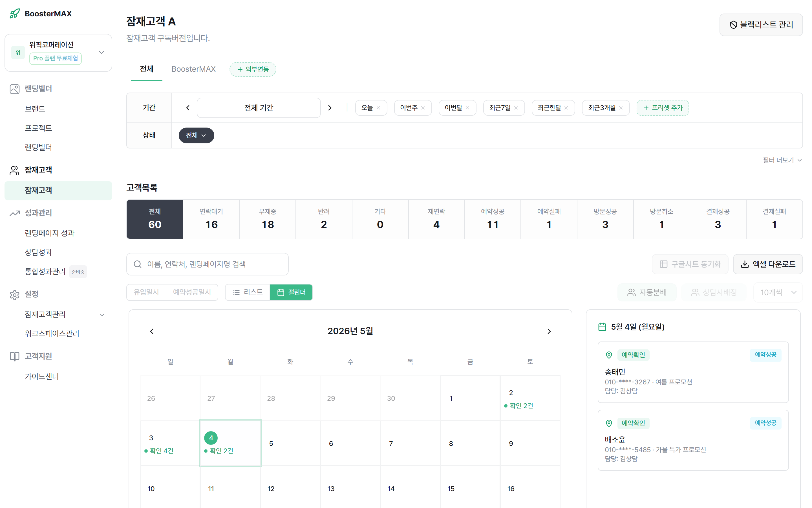
Task: Open 랜딩페이지 성과 in sidebar
Action: (50, 233)
